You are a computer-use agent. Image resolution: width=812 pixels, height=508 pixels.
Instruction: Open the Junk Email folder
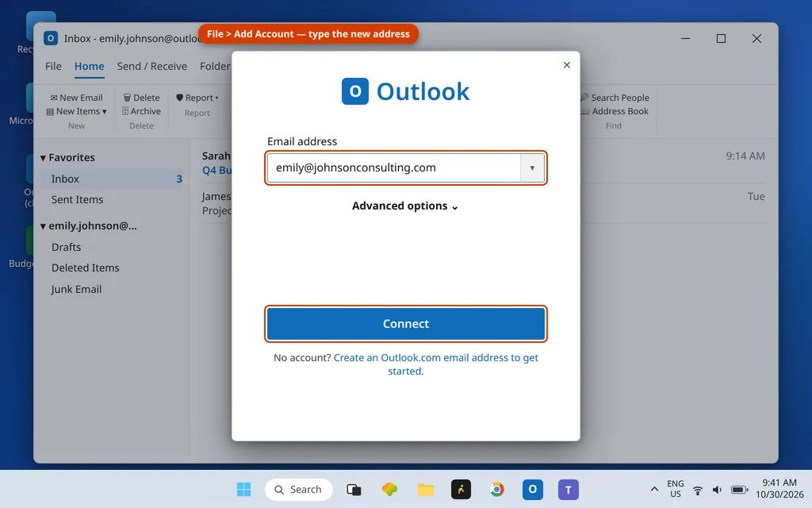pos(76,289)
